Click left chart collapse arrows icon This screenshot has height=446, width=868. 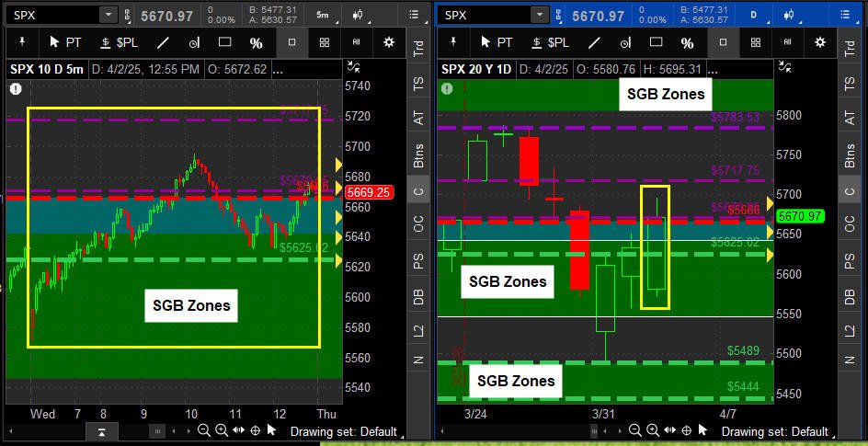click(x=353, y=67)
